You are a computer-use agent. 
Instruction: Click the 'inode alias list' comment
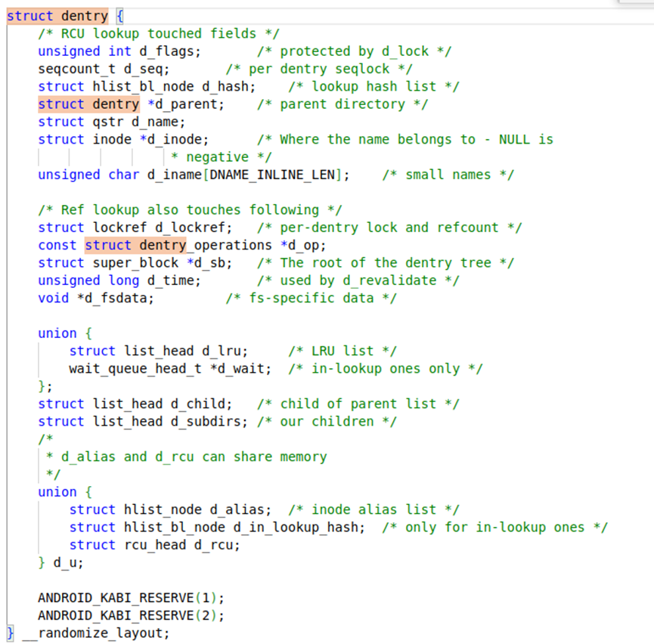tap(373, 509)
